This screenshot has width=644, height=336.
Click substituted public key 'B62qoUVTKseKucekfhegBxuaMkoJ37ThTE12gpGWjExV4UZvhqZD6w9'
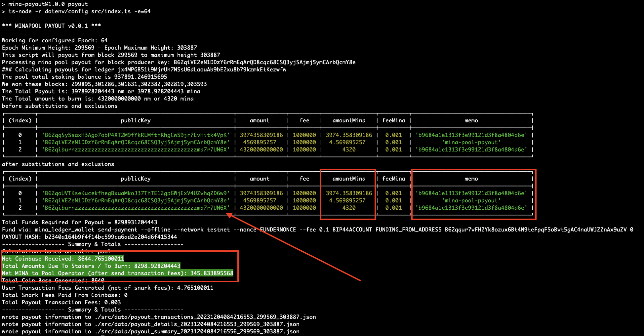(x=136, y=193)
